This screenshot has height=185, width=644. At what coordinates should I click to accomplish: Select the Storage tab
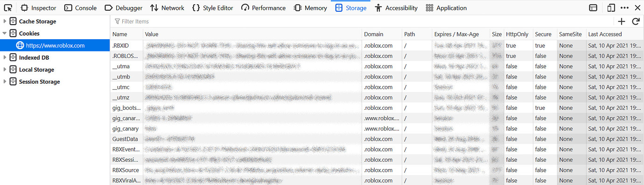[x=350, y=8]
